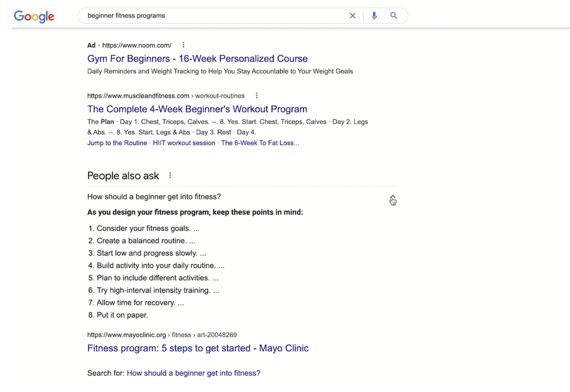
Task: Open 'The Complete 4-Week Beginner's Workout Program'
Action: point(197,109)
